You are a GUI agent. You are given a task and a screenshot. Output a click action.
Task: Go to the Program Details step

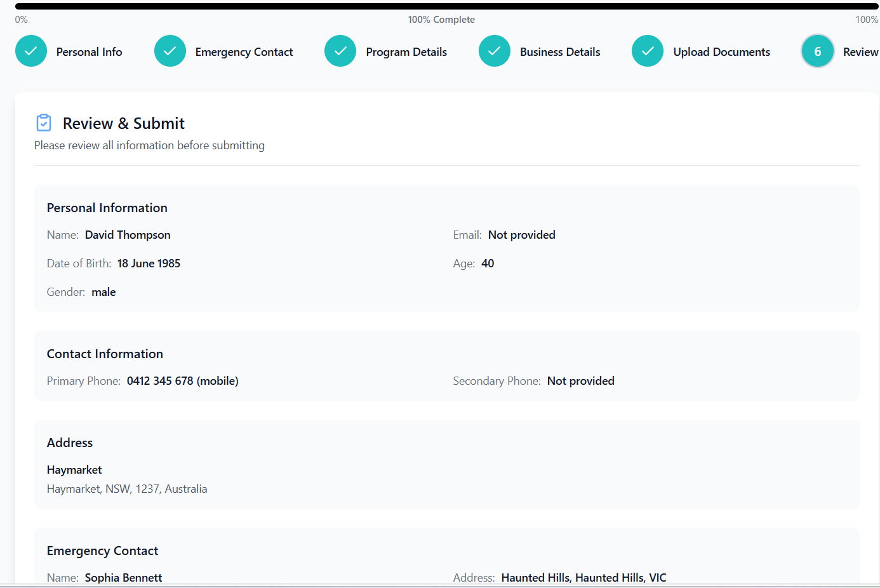[x=406, y=51]
